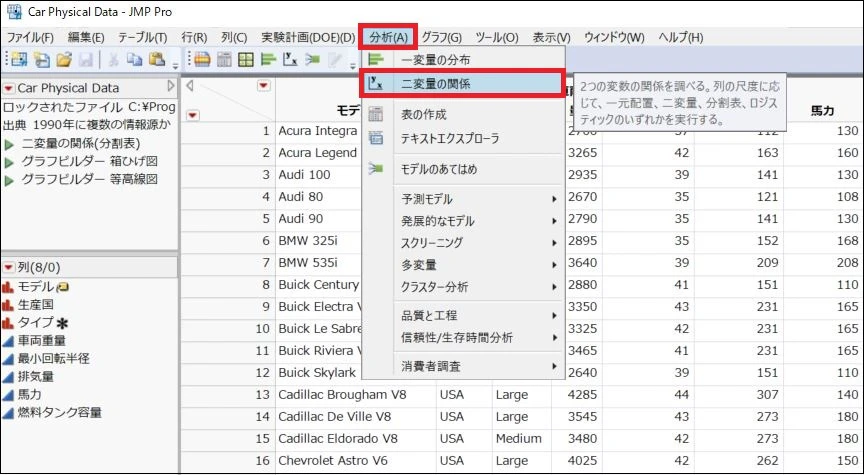Viewport: 864px width, 475px height.
Task: Click the Fit Y by X toolbar icon
Action: 290,60
